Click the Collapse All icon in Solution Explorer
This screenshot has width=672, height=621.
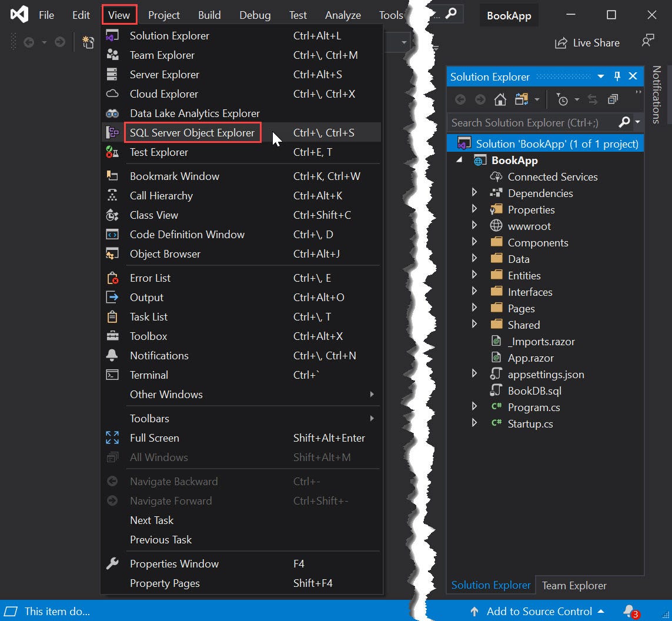click(611, 99)
